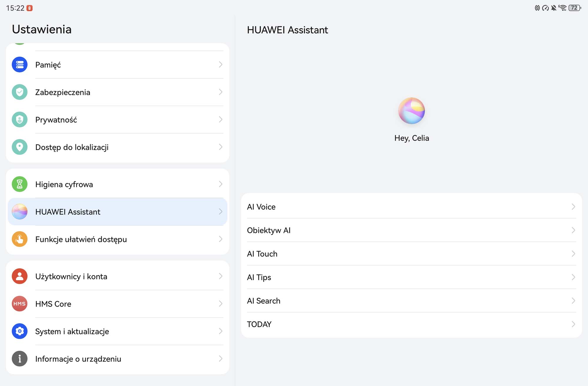Expand Higiena cyfrowa using its chevron

[220, 184]
